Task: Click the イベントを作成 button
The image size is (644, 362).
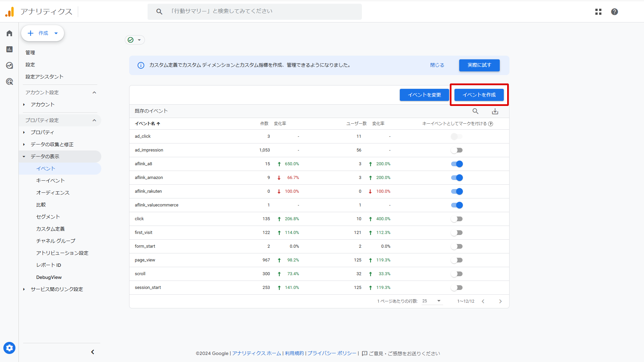Action: tap(479, 95)
